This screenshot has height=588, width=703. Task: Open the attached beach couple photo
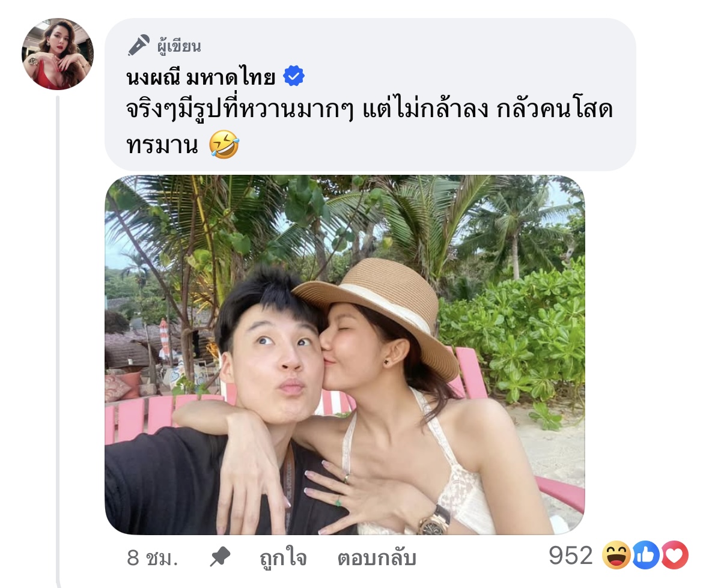point(345,354)
